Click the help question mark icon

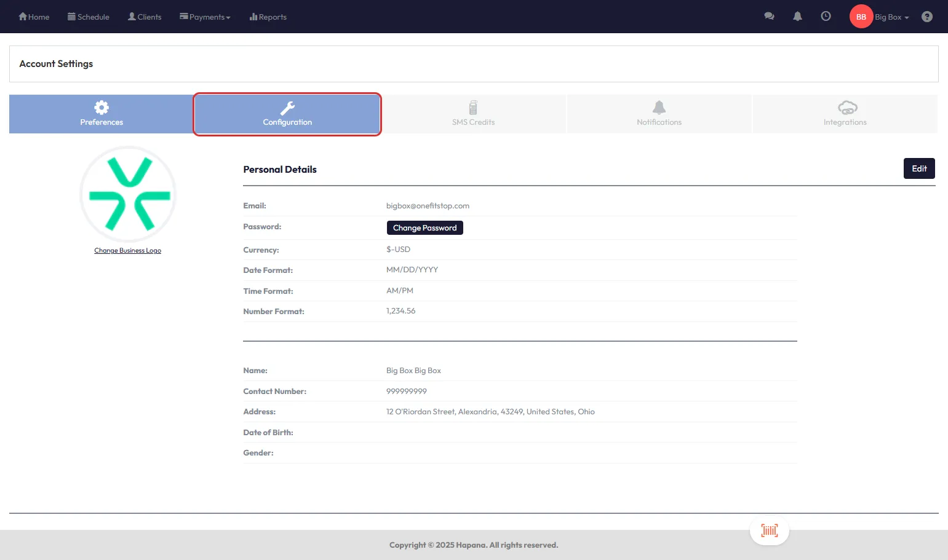coord(926,17)
